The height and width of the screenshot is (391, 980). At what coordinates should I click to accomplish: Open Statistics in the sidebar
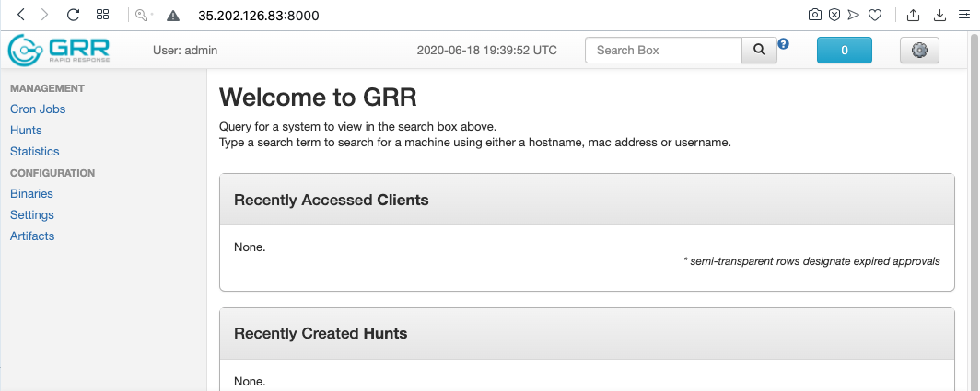tap(34, 151)
